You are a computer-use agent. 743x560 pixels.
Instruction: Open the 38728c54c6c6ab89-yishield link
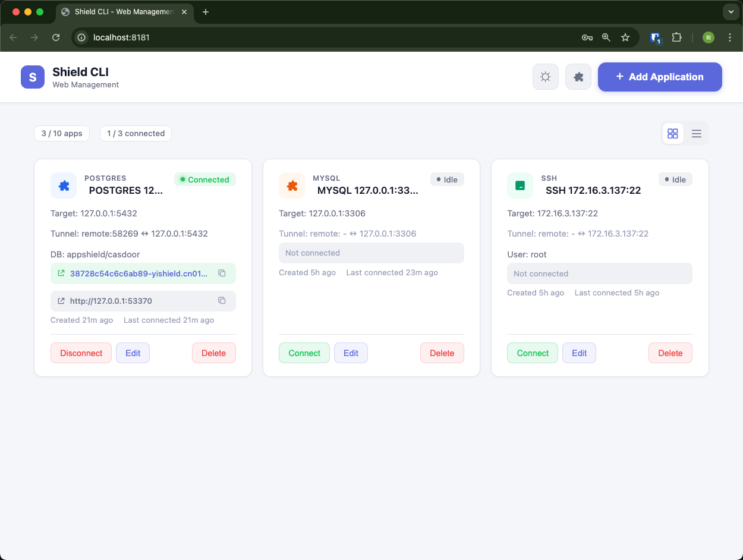139,273
